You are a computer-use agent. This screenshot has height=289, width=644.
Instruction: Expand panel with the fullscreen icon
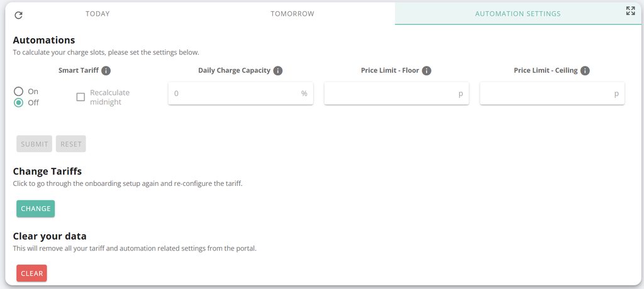630,11
